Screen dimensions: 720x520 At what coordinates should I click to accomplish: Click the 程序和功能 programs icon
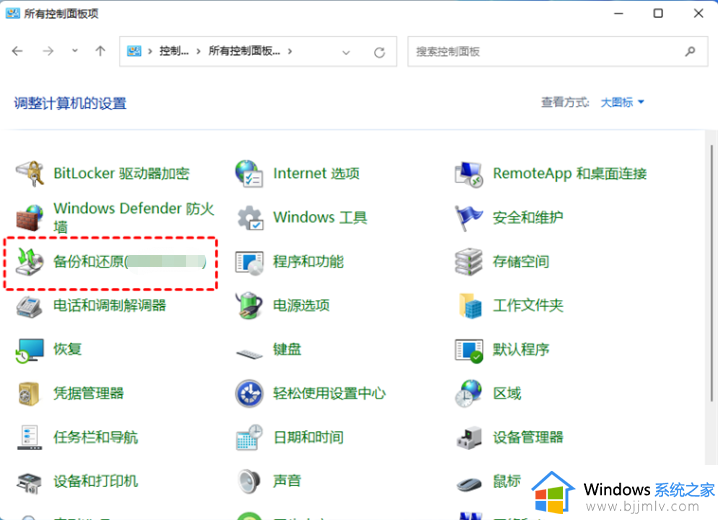click(249, 262)
